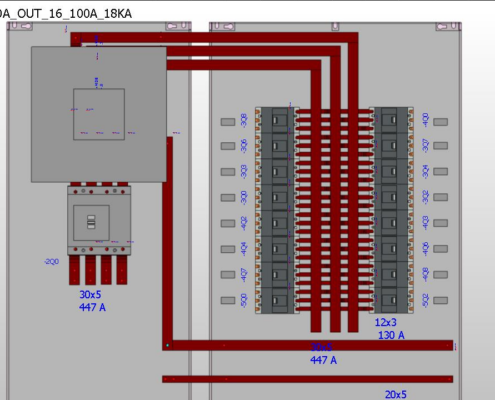Select the breaker next to label -5Q2
This screenshot has height=400, width=495.
(391, 301)
